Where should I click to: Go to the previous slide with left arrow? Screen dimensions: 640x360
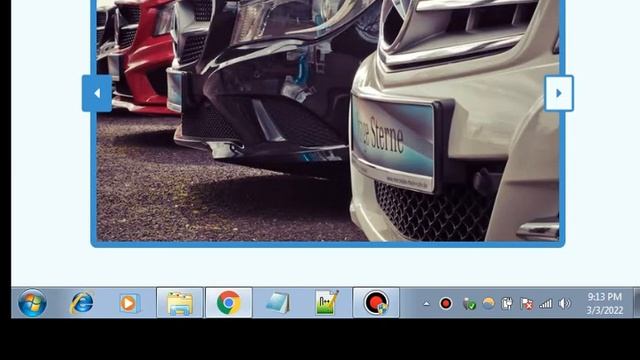(x=97, y=93)
